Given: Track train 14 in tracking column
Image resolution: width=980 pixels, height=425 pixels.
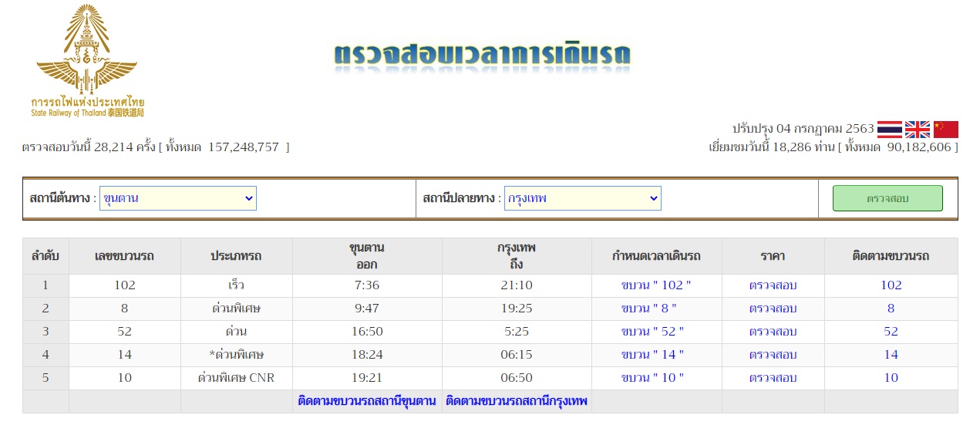Looking at the screenshot, I should tap(891, 355).
